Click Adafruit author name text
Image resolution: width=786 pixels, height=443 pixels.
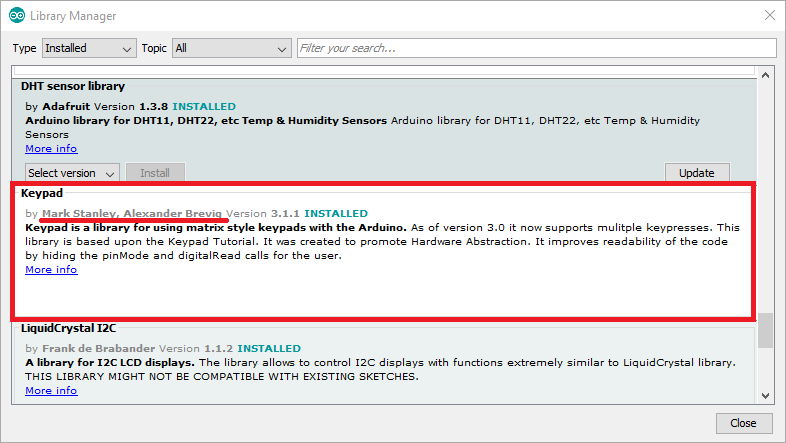tap(66, 107)
